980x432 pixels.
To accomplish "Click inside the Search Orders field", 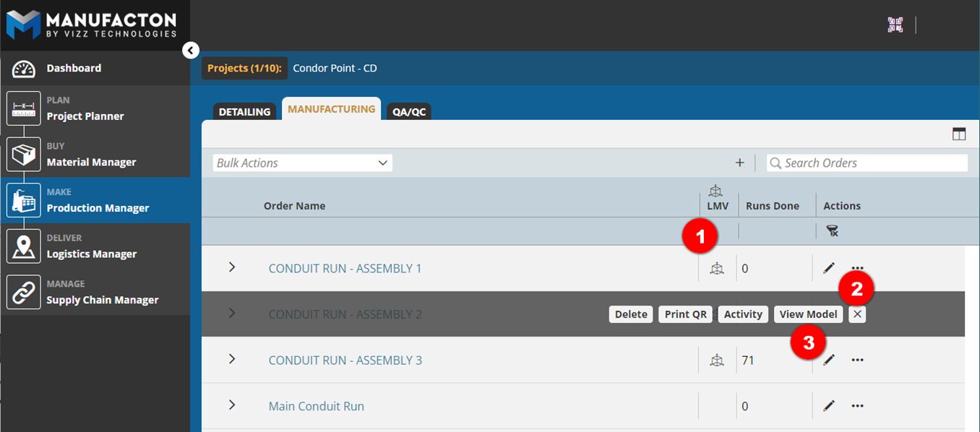I will click(867, 162).
